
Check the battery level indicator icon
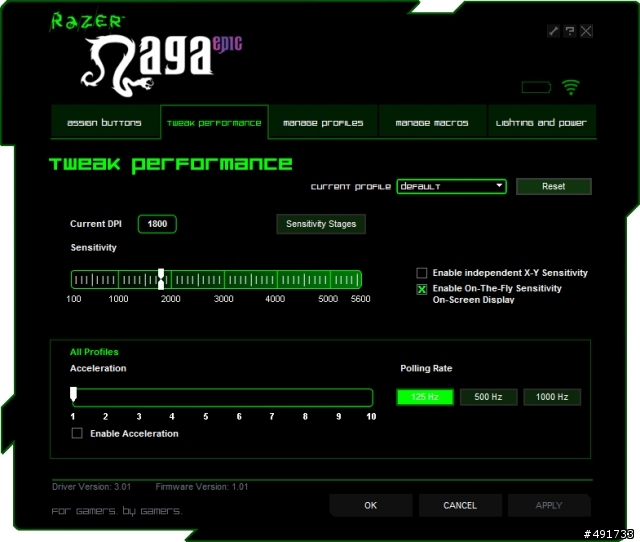tap(536, 87)
